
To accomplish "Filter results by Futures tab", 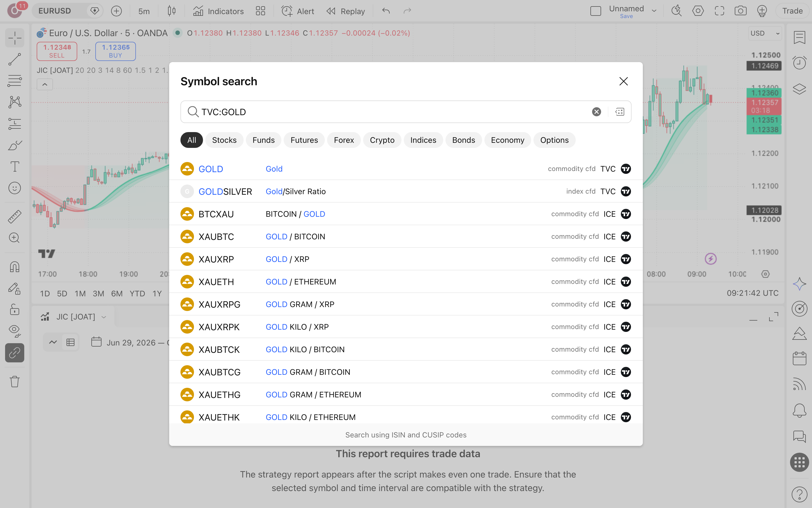I will [x=304, y=140].
